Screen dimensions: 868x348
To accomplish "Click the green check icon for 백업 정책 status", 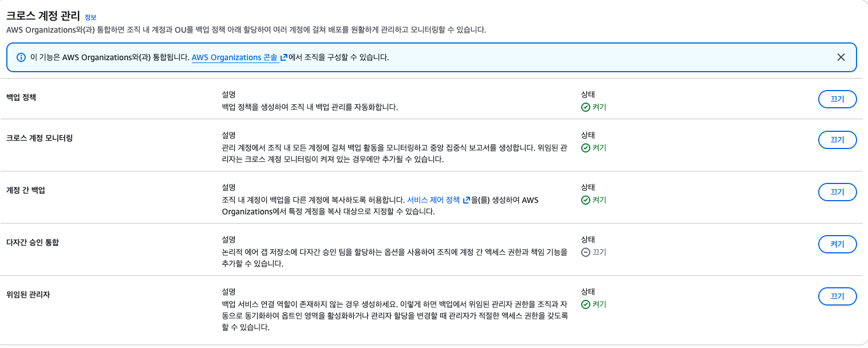I will tap(586, 107).
